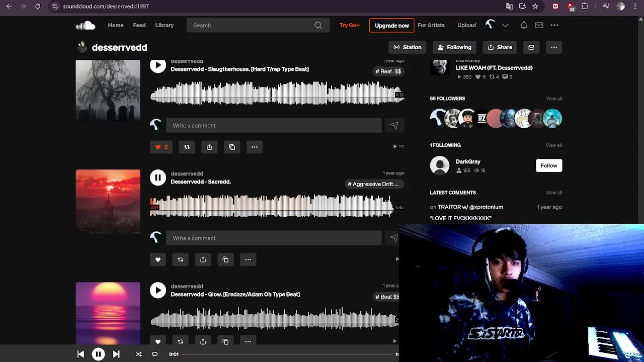The width and height of the screenshot is (644, 362).
Task: Toggle repeat in the player bar
Action: click(x=155, y=354)
